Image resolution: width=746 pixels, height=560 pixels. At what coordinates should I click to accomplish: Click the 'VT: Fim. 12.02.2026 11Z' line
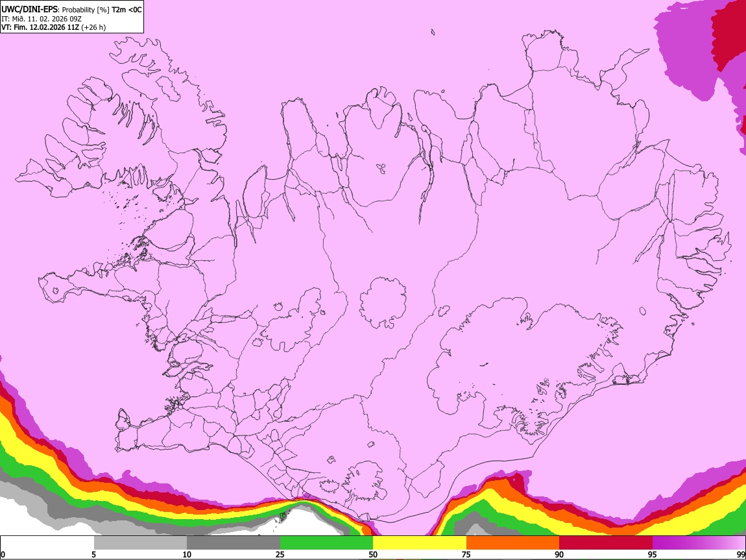click(x=40, y=27)
